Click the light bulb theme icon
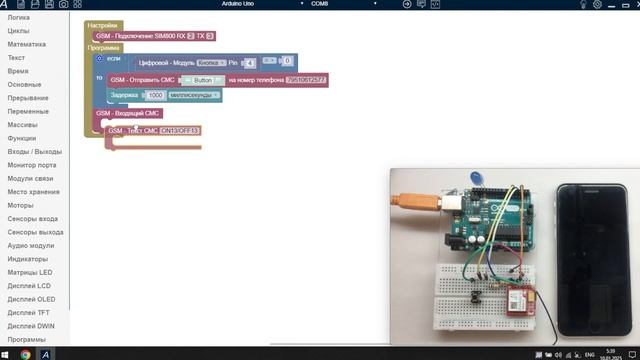The height and width of the screenshot is (360, 640). coord(583,4)
